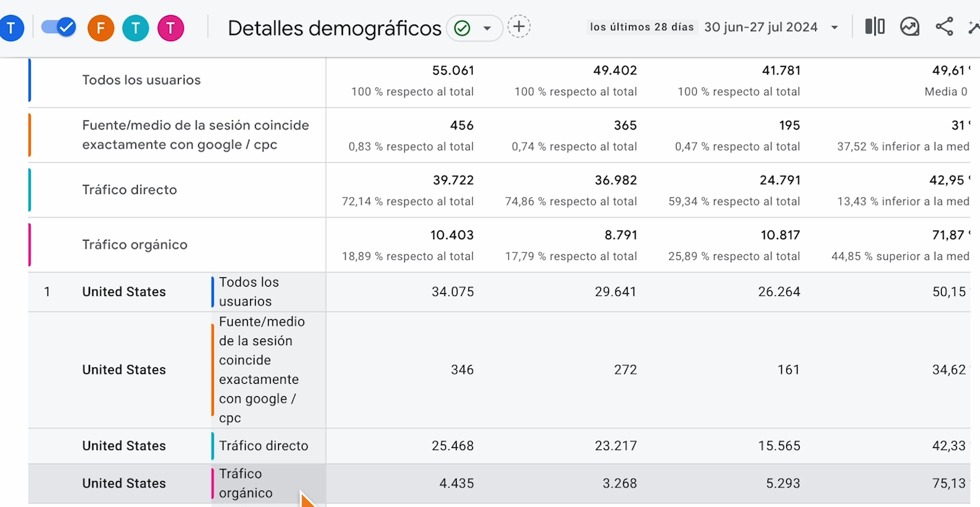Click the United States organic value 4.435
This screenshot has height=507, width=980.
(457, 483)
